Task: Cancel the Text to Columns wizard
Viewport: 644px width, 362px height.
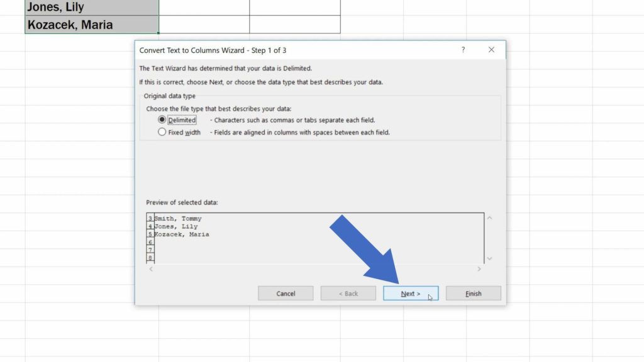Action: click(286, 293)
